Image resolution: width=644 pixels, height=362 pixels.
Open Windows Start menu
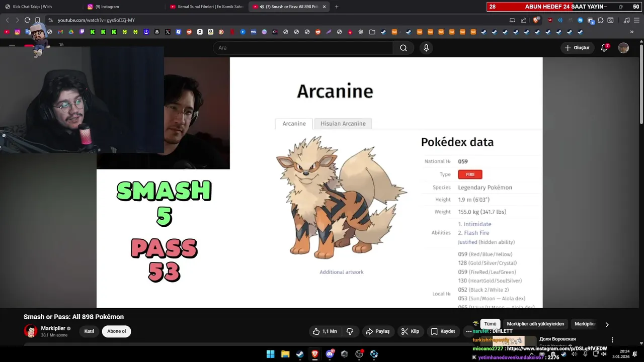(x=270, y=354)
